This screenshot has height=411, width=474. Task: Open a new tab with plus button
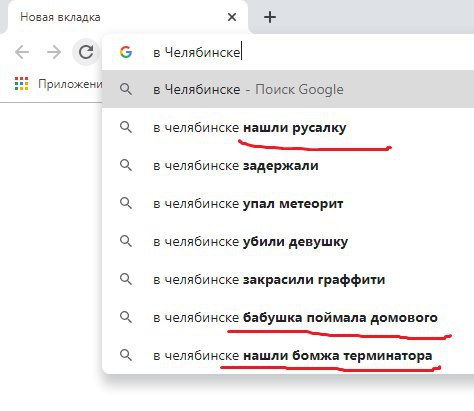pos(270,17)
